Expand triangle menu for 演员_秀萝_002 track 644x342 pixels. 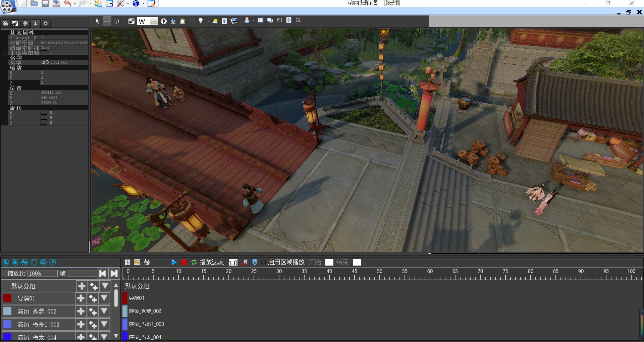click(104, 311)
